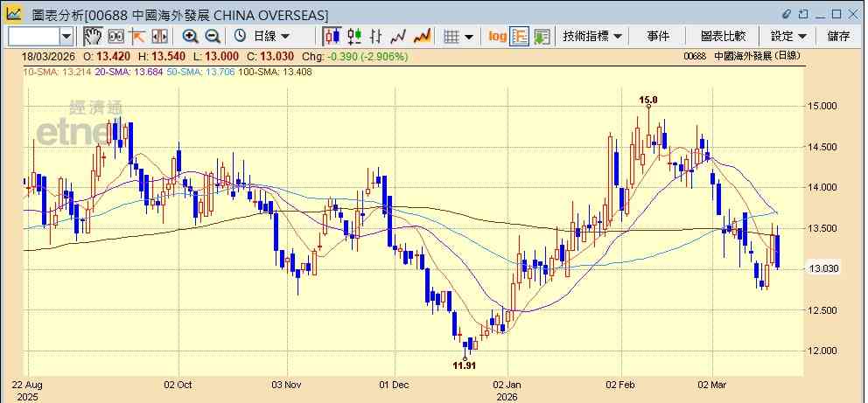Zoom out with the magnifier minus icon
The width and height of the screenshot is (868, 403).
click(213, 37)
